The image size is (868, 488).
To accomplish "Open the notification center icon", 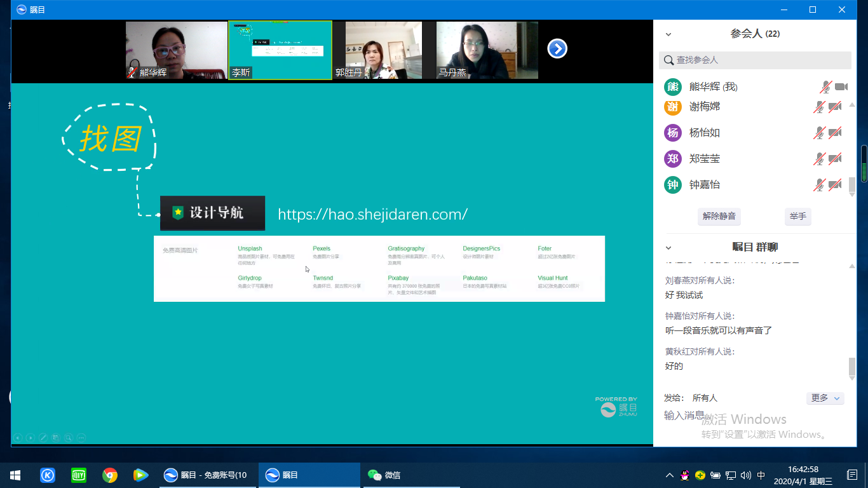I will point(852,475).
